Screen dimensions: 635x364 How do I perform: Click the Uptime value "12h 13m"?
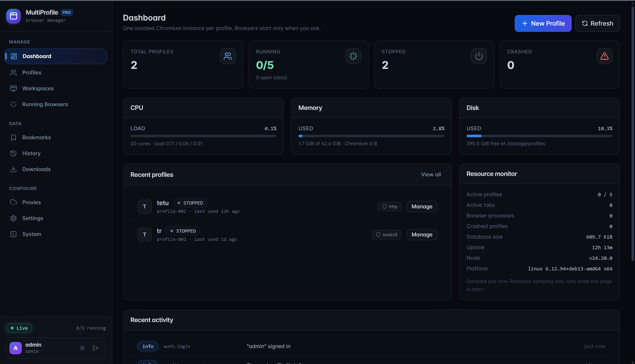pos(602,247)
